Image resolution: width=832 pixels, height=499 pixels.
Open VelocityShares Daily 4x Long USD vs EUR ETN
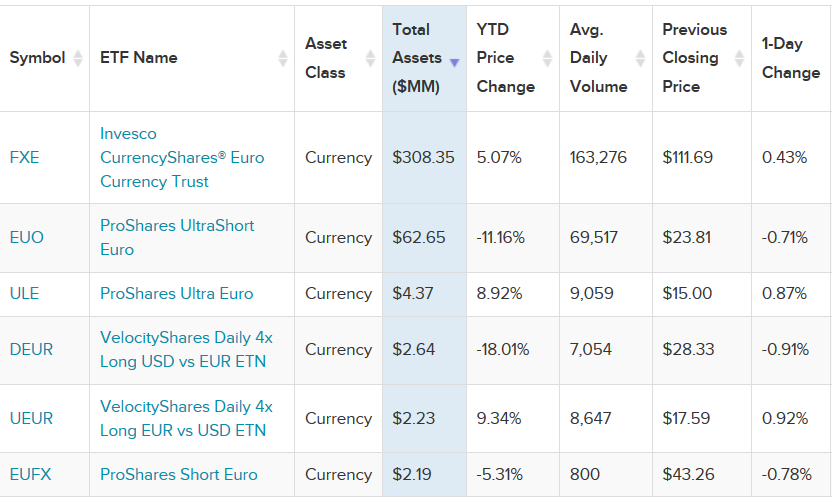click(x=186, y=349)
